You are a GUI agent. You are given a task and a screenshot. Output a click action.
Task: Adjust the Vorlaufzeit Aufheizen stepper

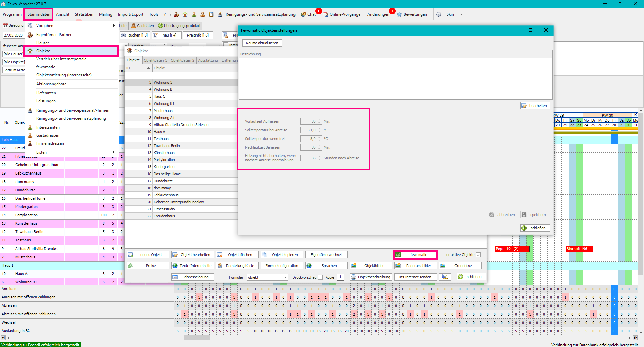tap(319, 121)
